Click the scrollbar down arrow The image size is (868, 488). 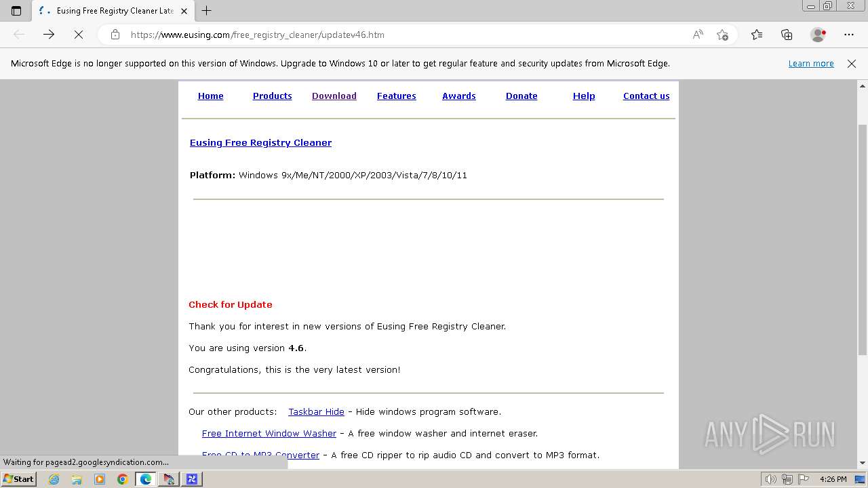click(863, 464)
